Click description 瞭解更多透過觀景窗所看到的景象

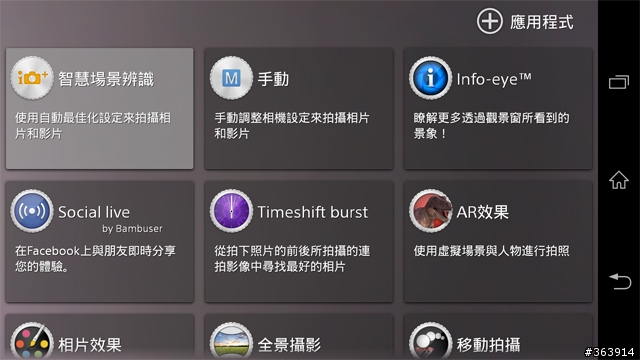[x=491, y=126]
